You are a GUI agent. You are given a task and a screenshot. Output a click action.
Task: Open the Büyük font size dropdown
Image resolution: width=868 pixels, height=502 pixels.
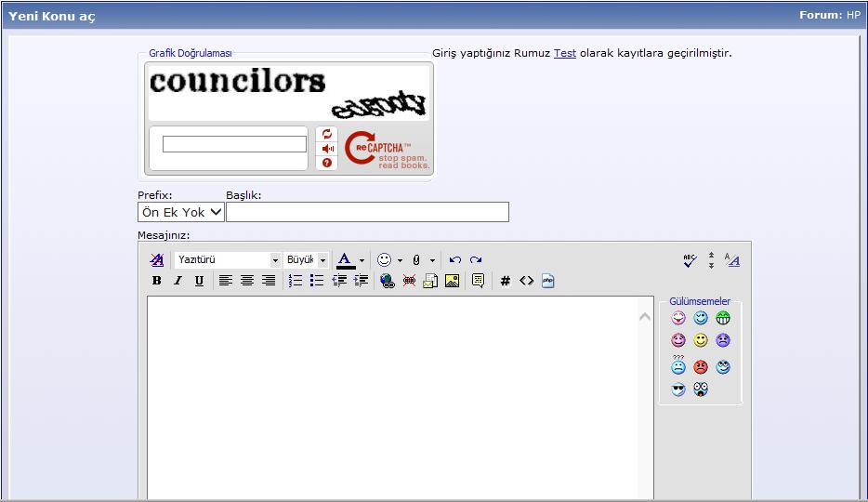(306, 259)
